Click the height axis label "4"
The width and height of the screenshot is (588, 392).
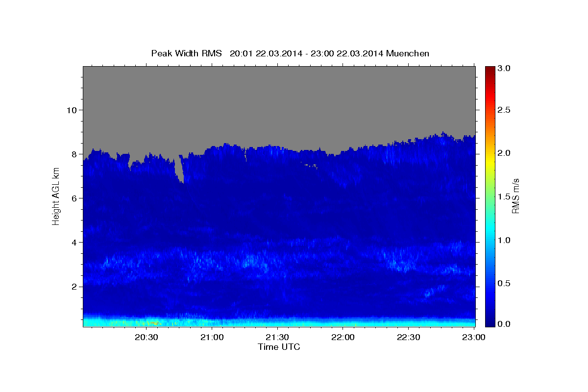click(74, 242)
